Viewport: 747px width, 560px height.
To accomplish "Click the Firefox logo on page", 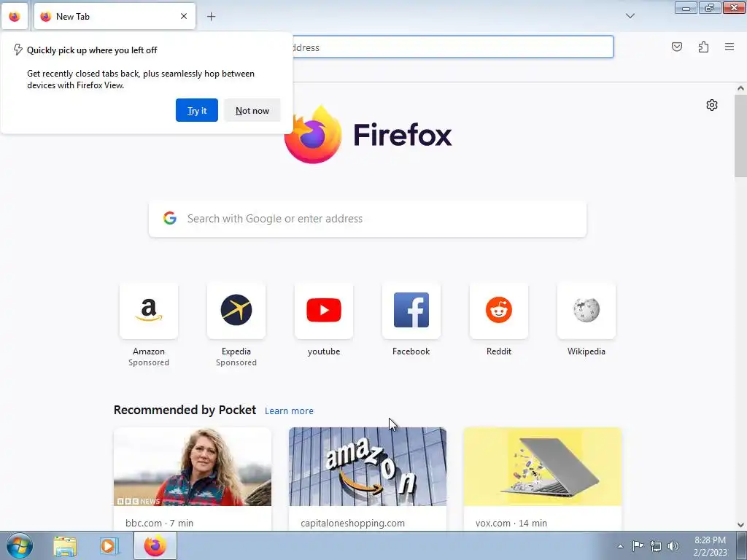I will [x=368, y=134].
